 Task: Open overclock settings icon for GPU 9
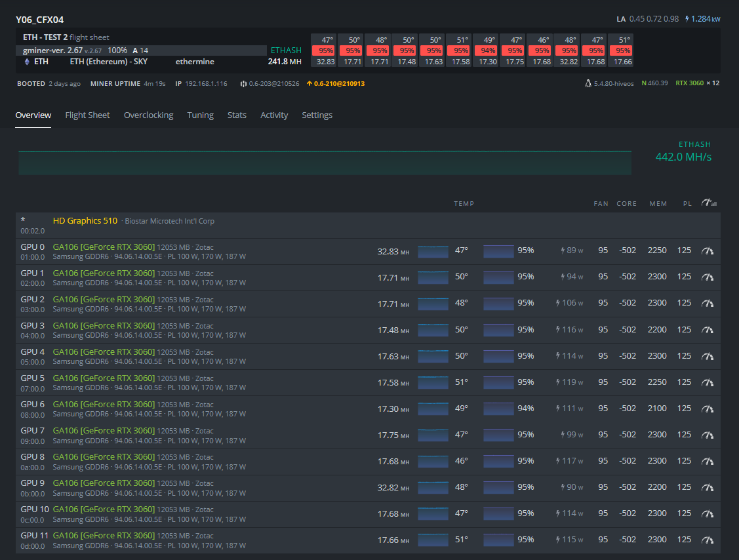point(708,487)
